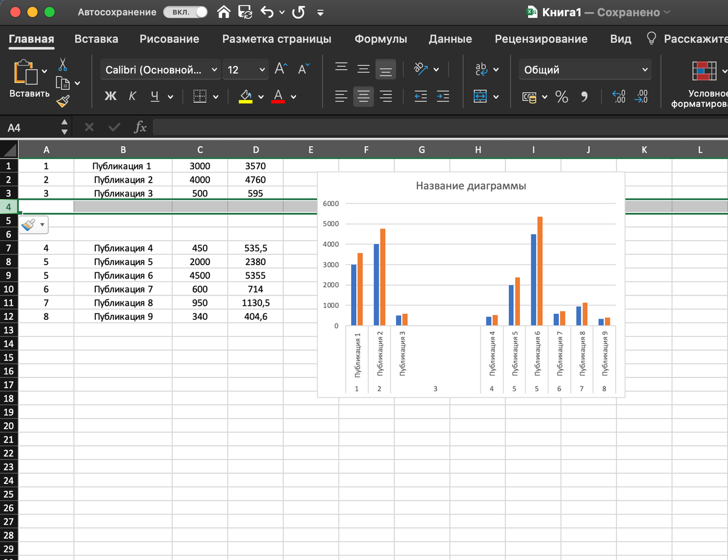The image size is (728, 560).
Task: Expand the Paste options arrow
Action: [44, 70]
